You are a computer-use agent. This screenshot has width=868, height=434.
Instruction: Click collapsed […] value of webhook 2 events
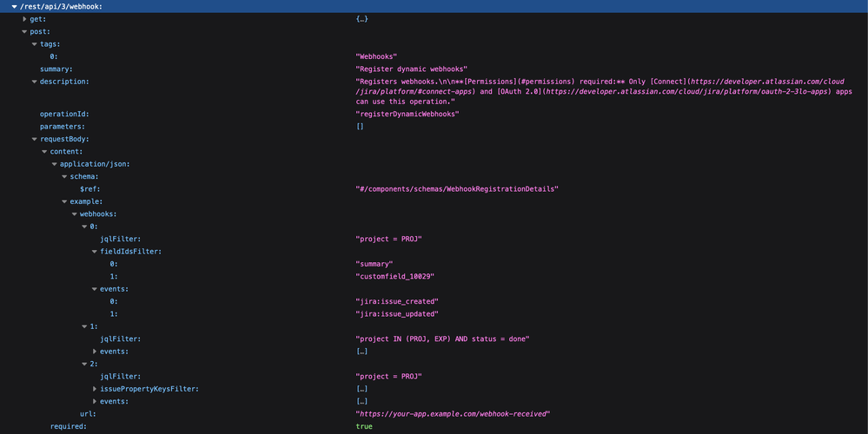click(x=362, y=401)
